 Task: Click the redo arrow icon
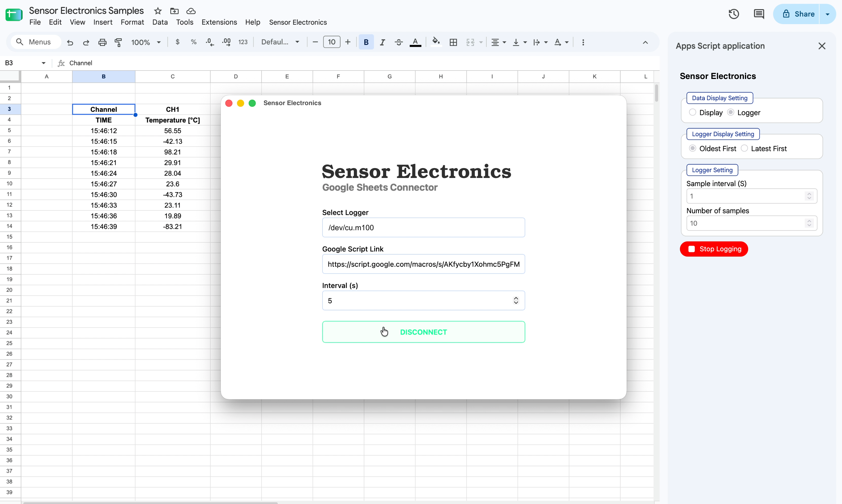[x=86, y=42]
